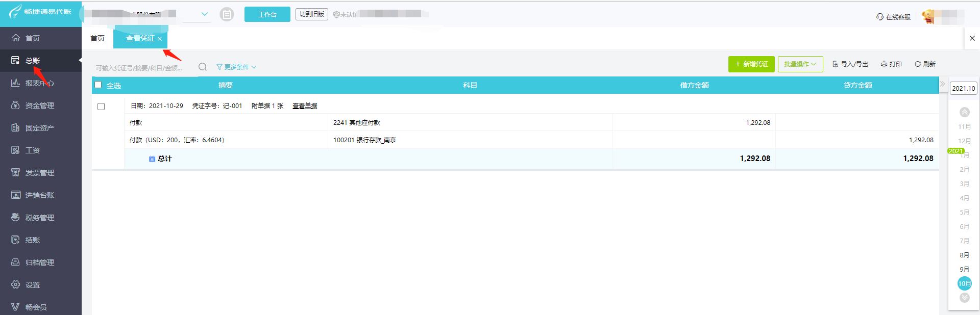980x315 pixels.
Task: Click the 未认证 shield status
Action: tap(345, 14)
